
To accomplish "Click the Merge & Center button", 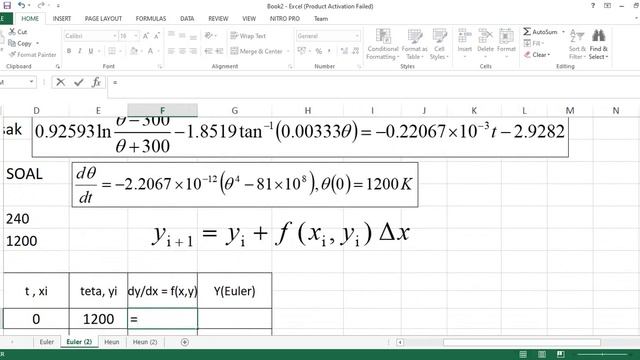I will [256, 51].
